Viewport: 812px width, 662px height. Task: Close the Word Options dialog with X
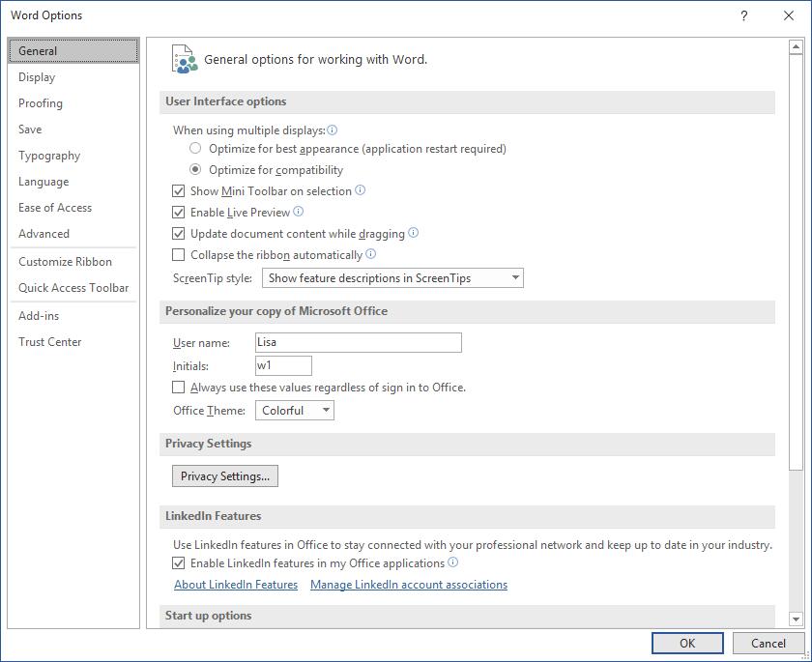(789, 15)
